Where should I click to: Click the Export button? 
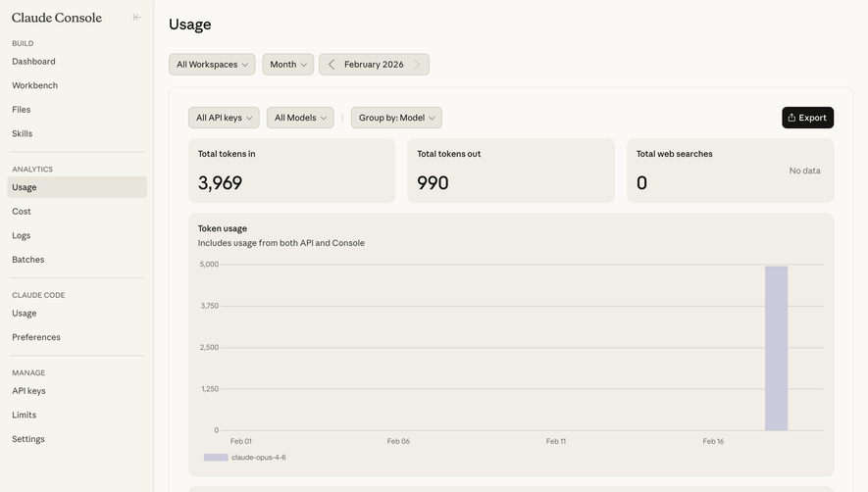pyautogui.click(x=807, y=118)
